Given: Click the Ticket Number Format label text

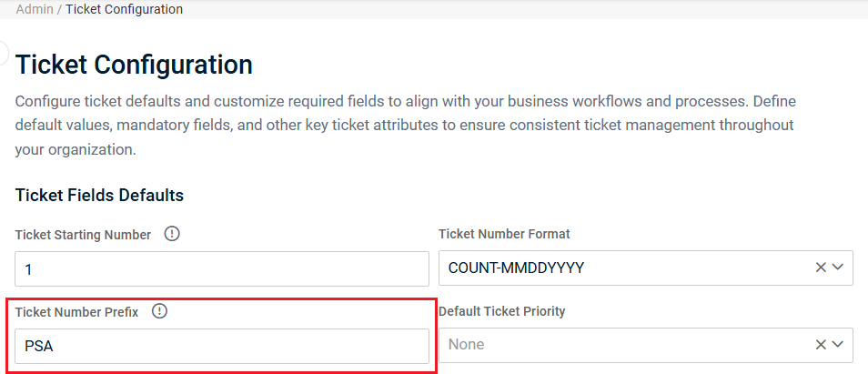Looking at the screenshot, I should [504, 235].
